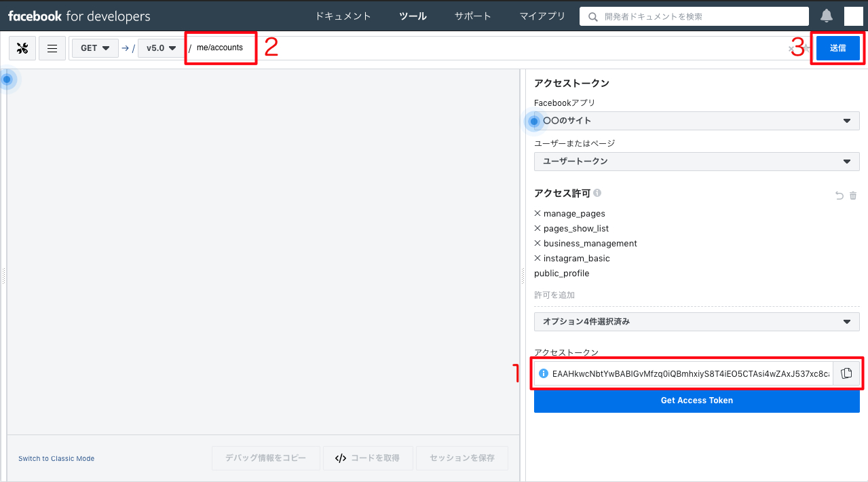Click the wrench tools icon
The height and width of the screenshot is (482, 868).
[x=22, y=48]
